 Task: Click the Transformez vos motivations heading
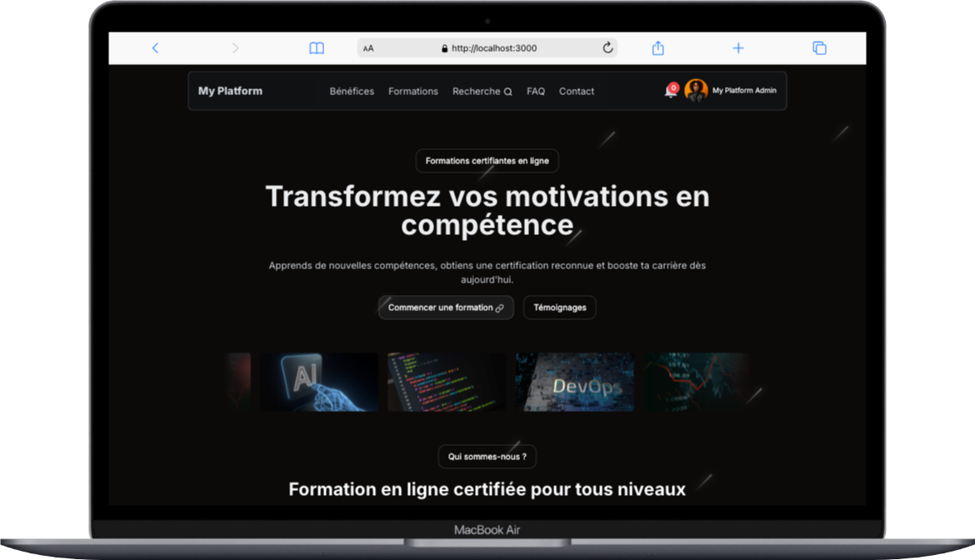click(487, 211)
